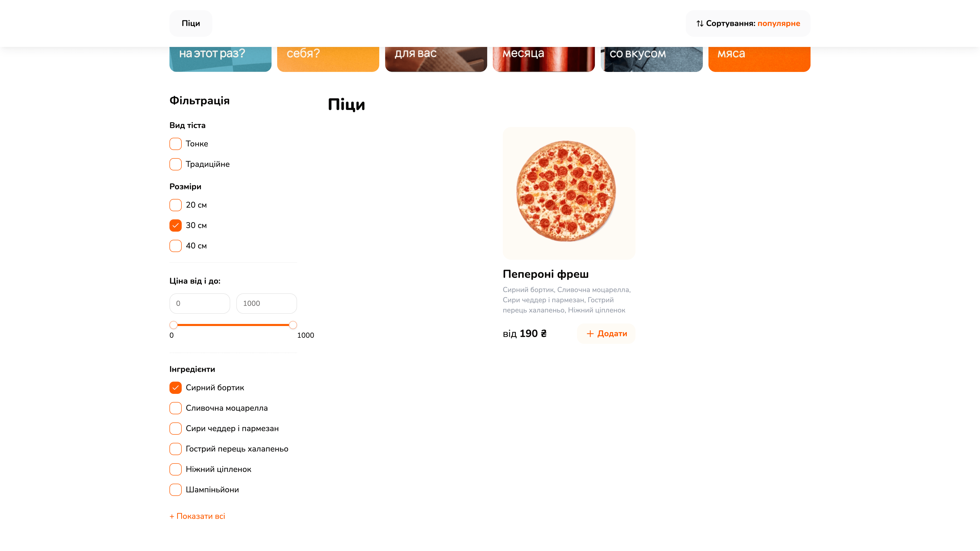Enable the Тонке dough checkbox
Image resolution: width=980 pixels, height=551 pixels.
coord(175,144)
